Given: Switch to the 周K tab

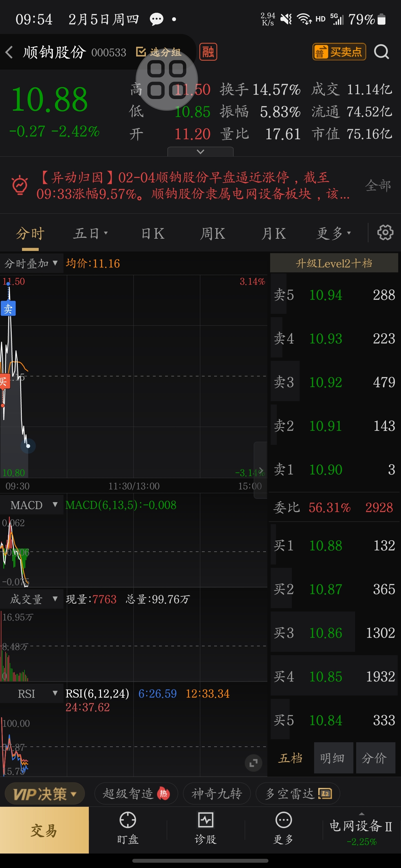Looking at the screenshot, I should (212, 233).
